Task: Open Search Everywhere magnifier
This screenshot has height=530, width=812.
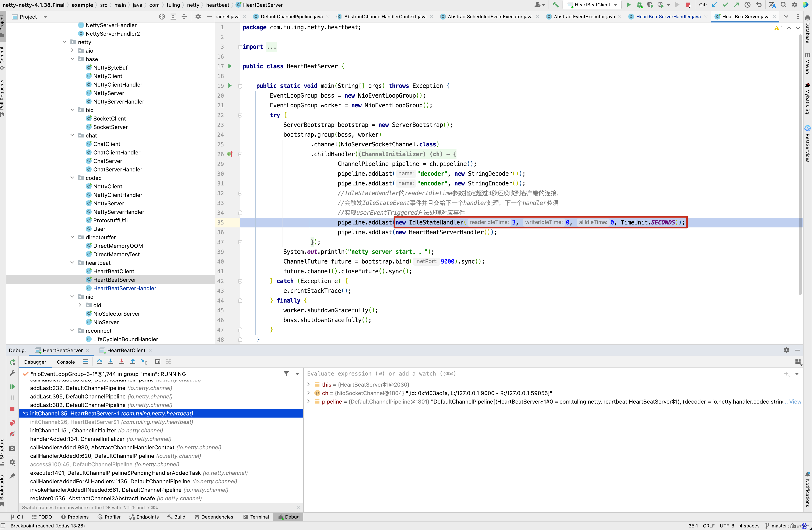Action: pos(783,5)
